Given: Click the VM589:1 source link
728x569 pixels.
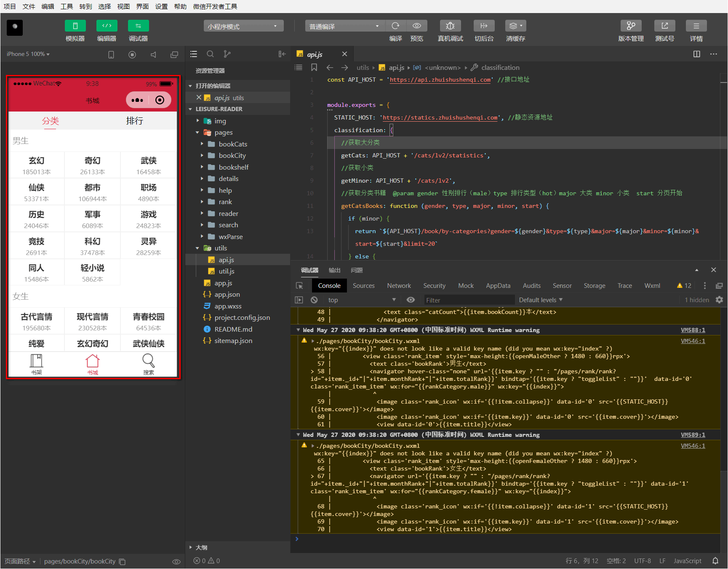Looking at the screenshot, I should pos(693,435).
